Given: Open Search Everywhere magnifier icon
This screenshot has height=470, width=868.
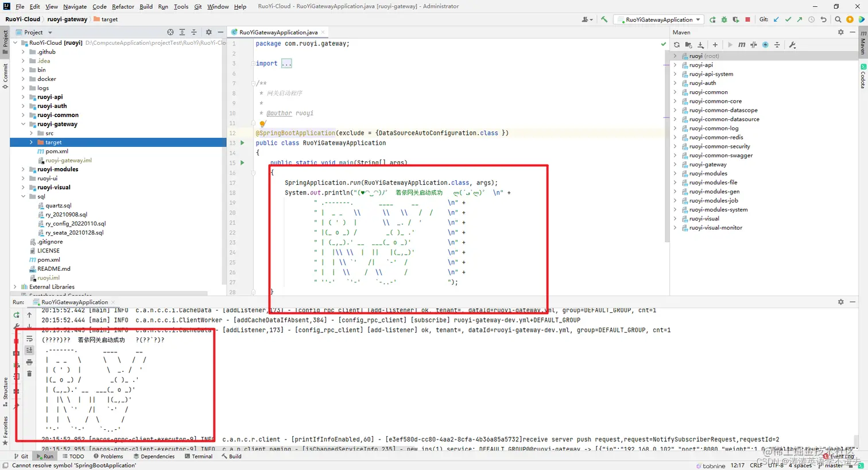Looking at the screenshot, I should click(x=838, y=20).
